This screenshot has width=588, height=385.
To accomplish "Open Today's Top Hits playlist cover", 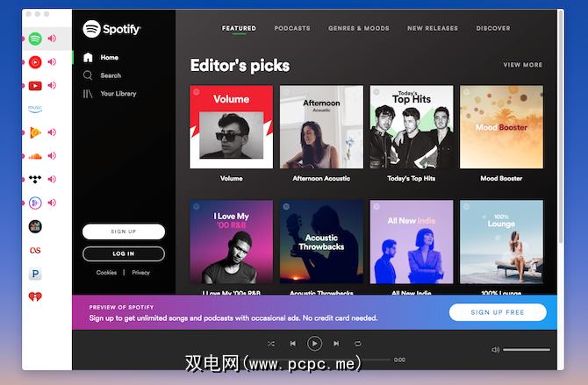I will coord(412,126).
